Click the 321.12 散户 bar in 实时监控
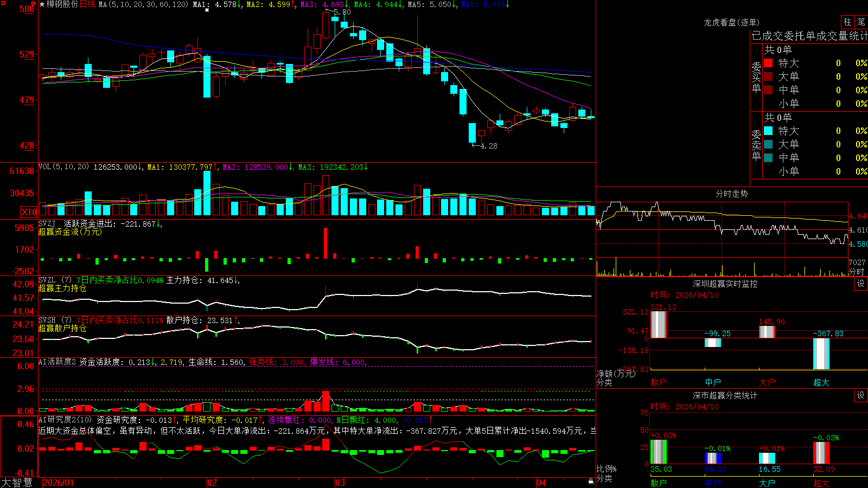868x488 pixels. click(659, 324)
